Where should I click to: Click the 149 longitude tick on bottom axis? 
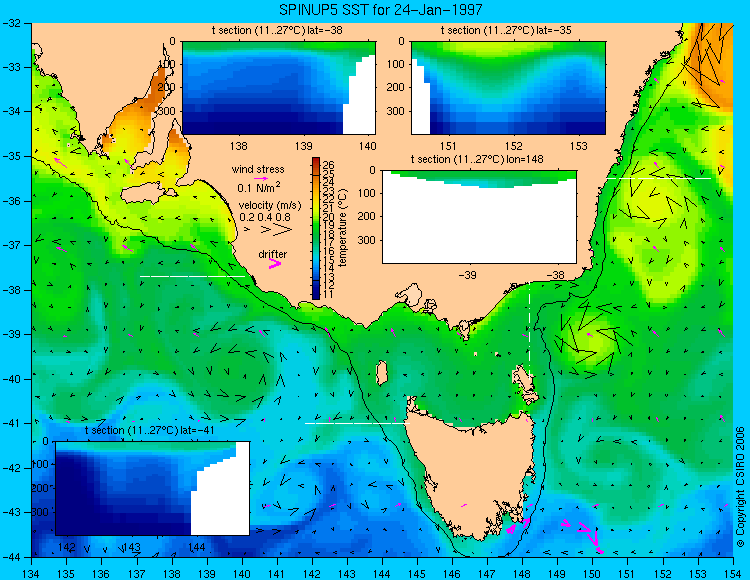coord(557,574)
